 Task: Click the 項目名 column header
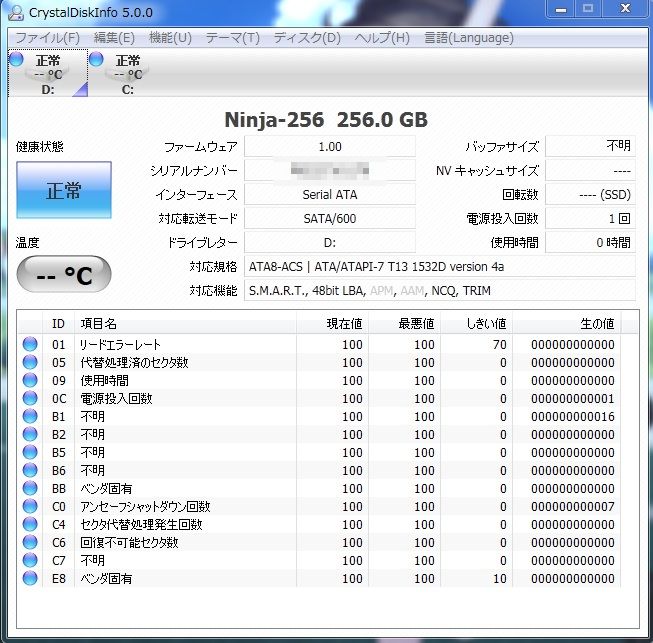(x=185, y=324)
